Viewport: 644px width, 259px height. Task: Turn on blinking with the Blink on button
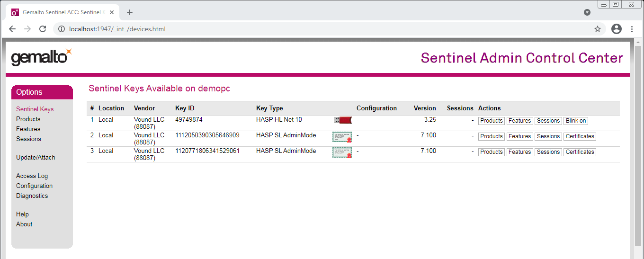(575, 121)
